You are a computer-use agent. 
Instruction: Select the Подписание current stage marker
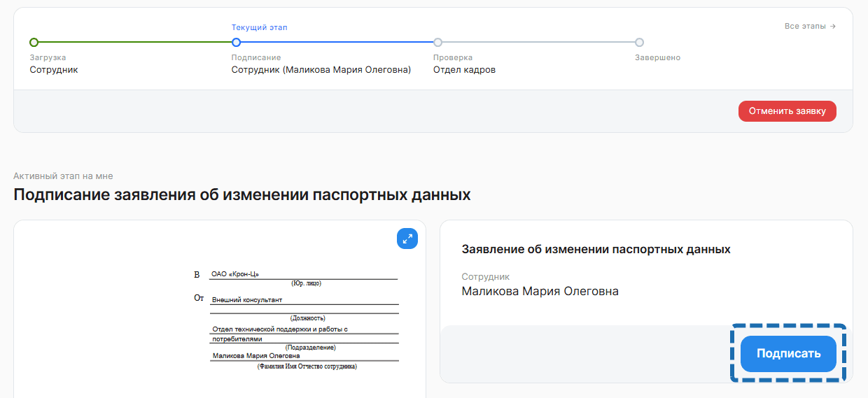click(x=236, y=42)
